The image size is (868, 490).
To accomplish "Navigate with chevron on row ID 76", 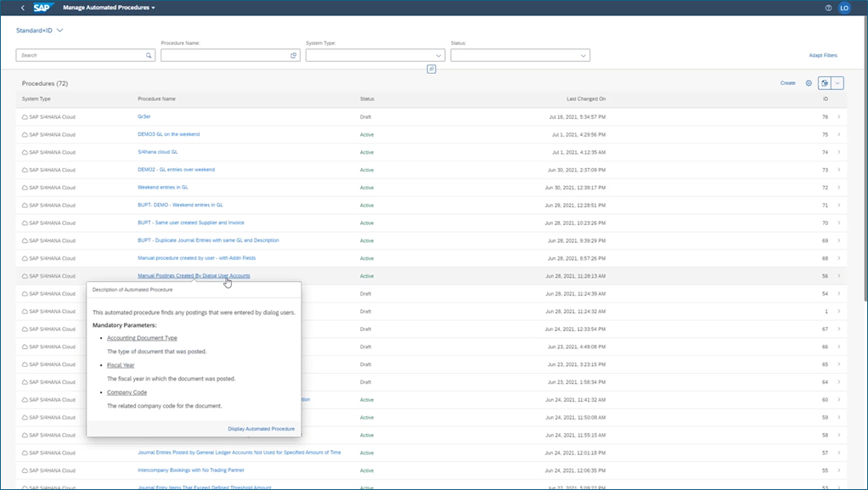I will point(838,117).
